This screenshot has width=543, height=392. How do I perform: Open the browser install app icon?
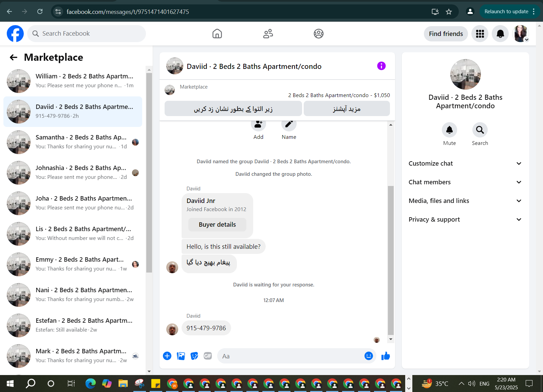(435, 12)
